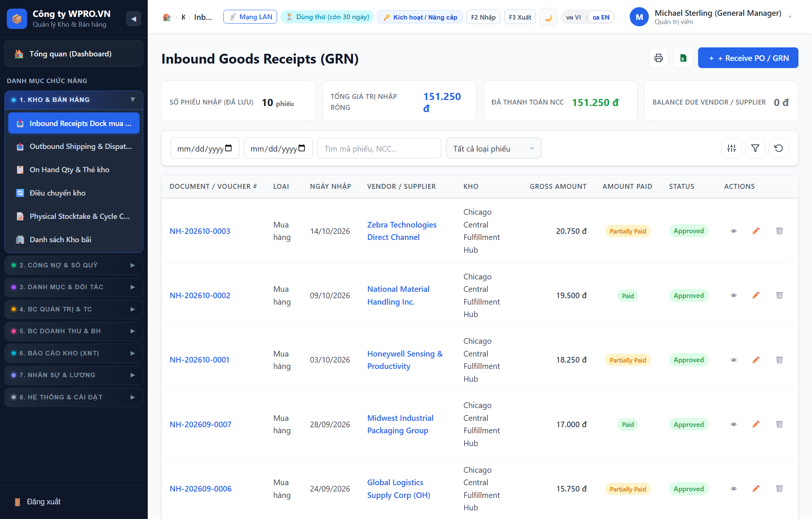Viewport: 812px width, 519px height.
Task: Edit receipt NH-202610-0003 pencil icon
Action: tap(756, 231)
